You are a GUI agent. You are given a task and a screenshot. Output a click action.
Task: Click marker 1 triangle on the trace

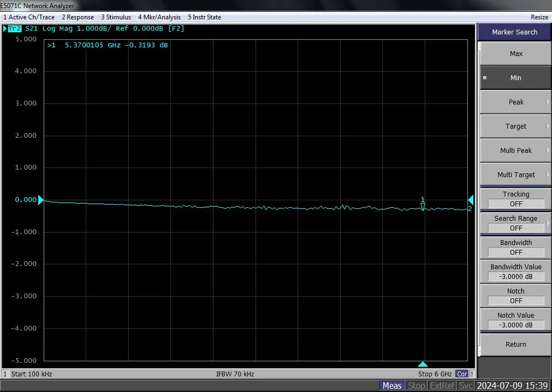[423, 206]
